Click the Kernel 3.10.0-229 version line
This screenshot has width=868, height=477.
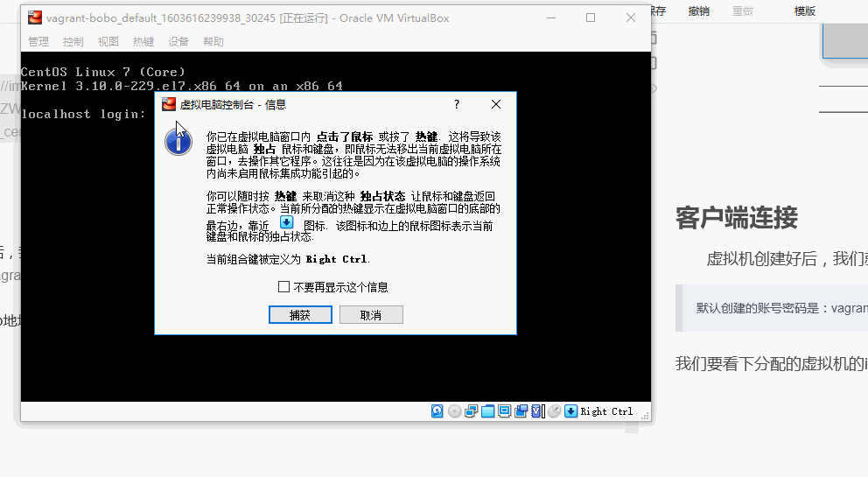click(x=182, y=86)
